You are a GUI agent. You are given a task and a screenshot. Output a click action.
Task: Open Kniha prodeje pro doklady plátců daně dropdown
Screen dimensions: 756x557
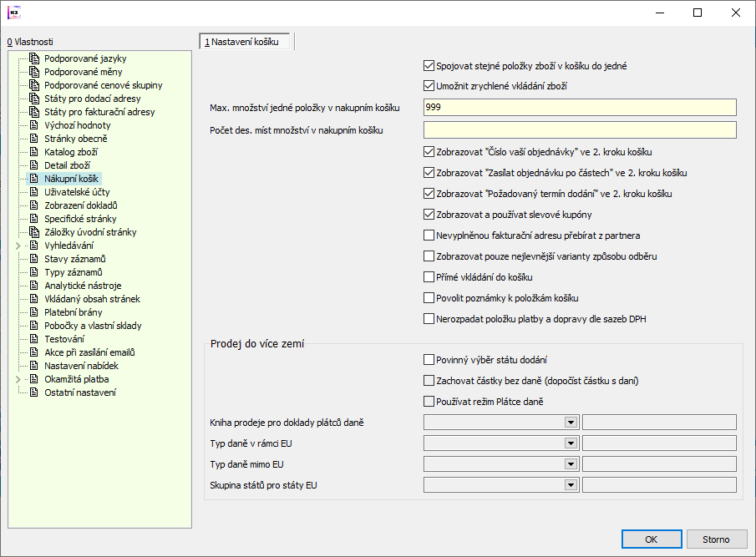[x=571, y=423]
